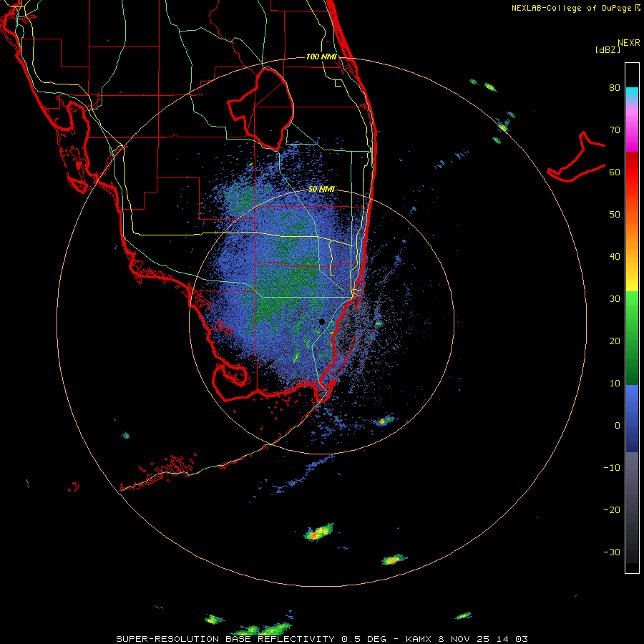Select the -10 dBZ scale tick label
This screenshot has height=644, width=644.
tap(612, 468)
